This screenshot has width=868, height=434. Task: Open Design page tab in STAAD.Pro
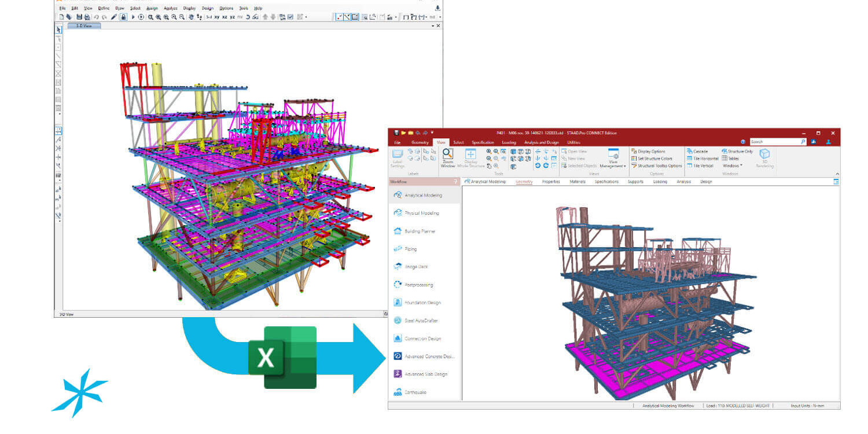tap(706, 182)
